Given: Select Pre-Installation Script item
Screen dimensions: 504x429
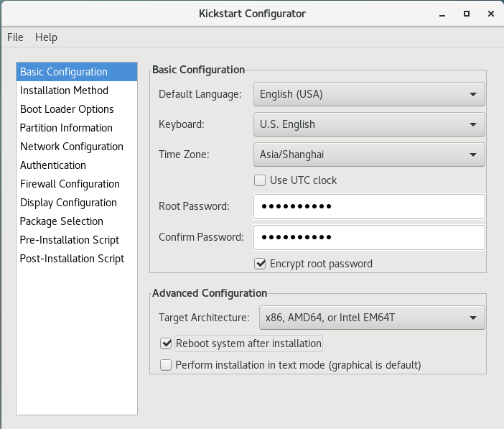Looking at the screenshot, I should [70, 240].
